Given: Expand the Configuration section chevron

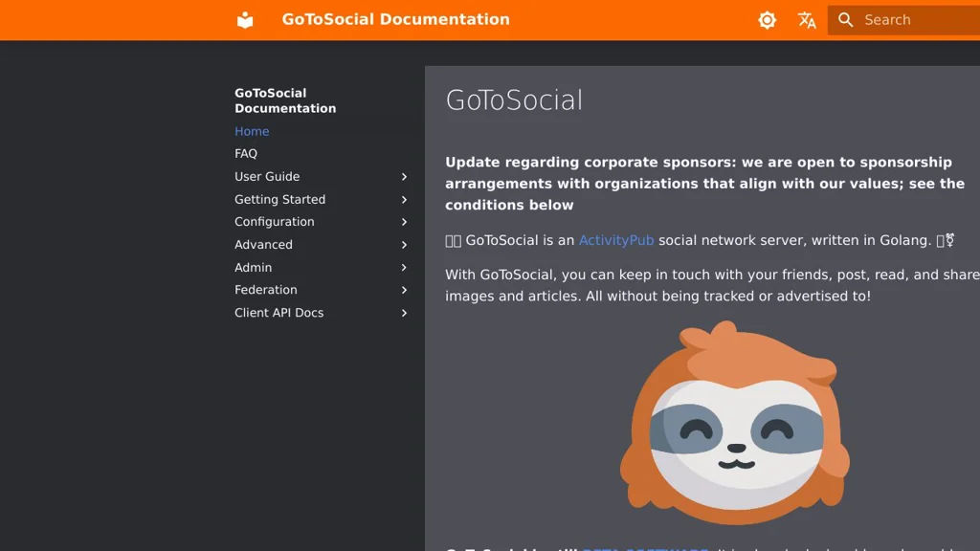Looking at the screenshot, I should pos(404,222).
